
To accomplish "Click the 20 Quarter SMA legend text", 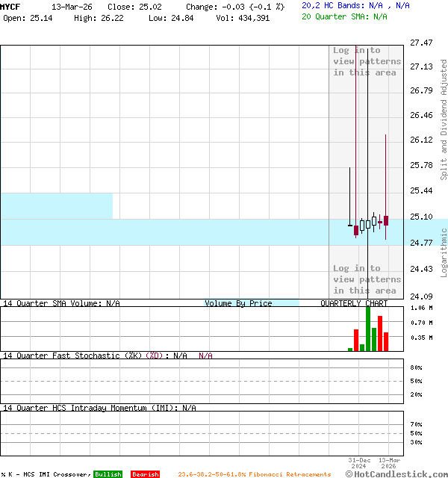I will pos(344,16).
